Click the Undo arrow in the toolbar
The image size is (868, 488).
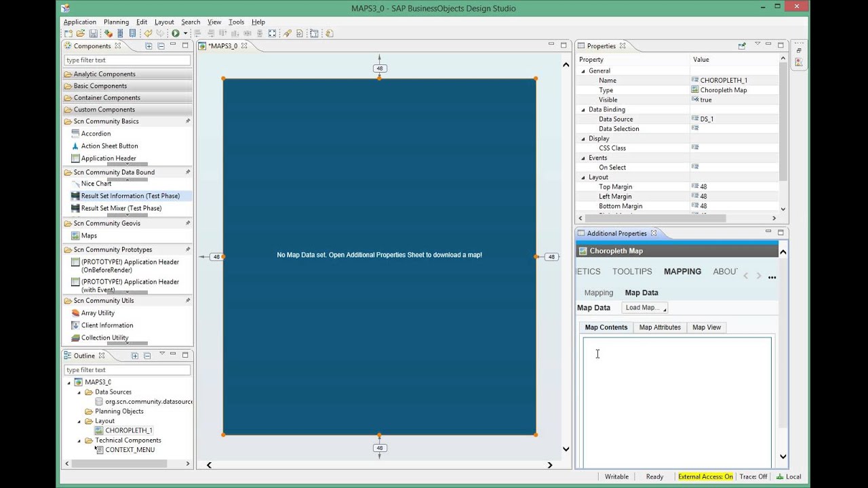pos(148,33)
